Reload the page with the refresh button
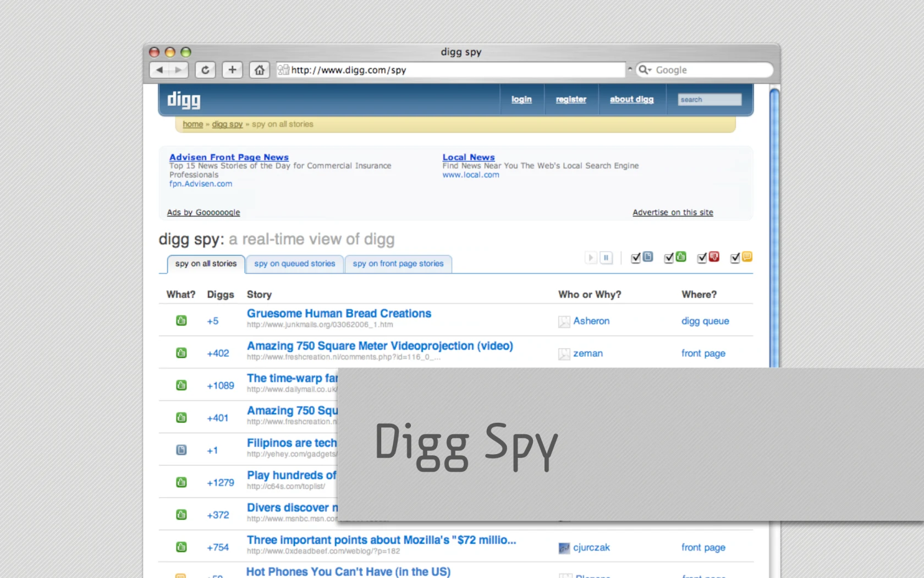 (x=205, y=70)
